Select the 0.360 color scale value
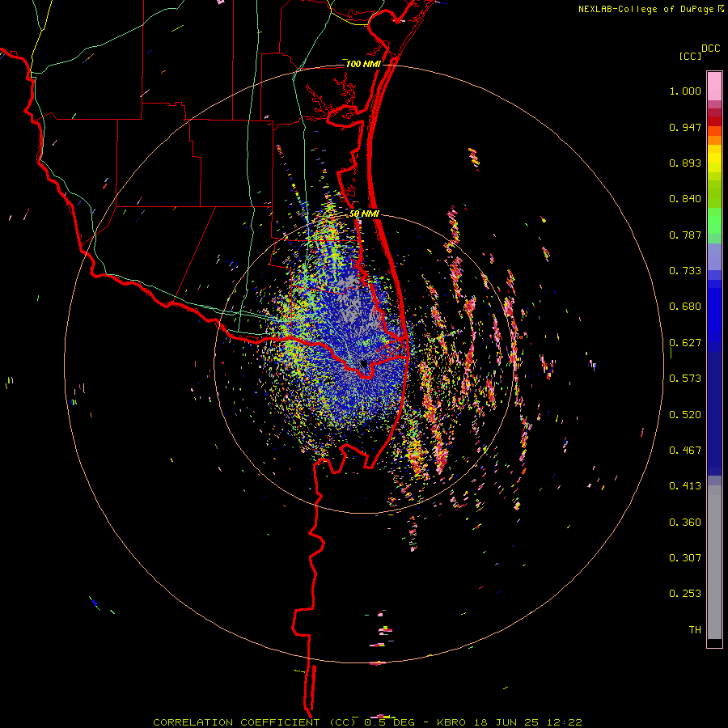The width and height of the screenshot is (728, 728). point(685,523)
